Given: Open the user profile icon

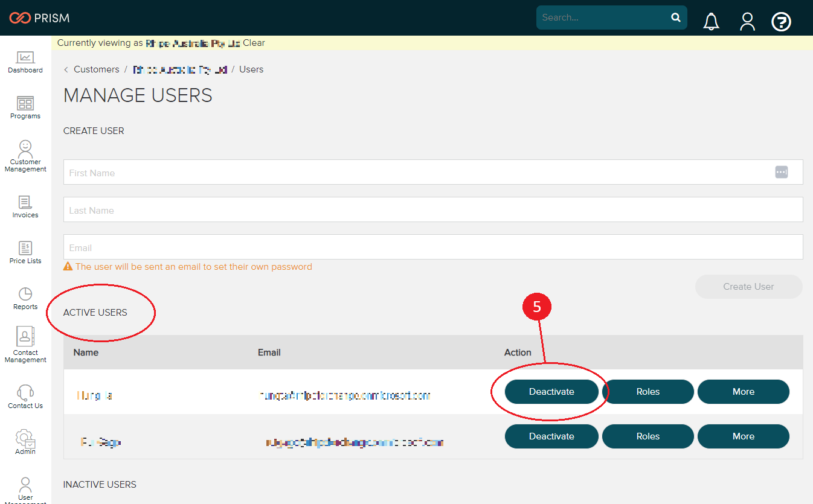Looking at the screenshot, I should (x=747, y=22).
